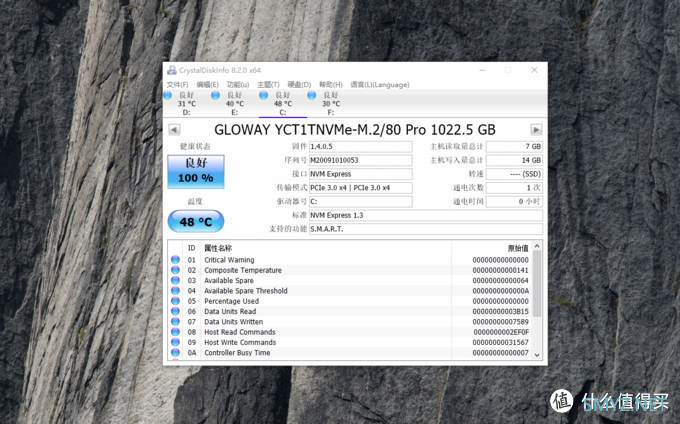This screenshot has height=424, width=680.
Task: Click the interface field NVM Express
Action: tap(360, 174)
